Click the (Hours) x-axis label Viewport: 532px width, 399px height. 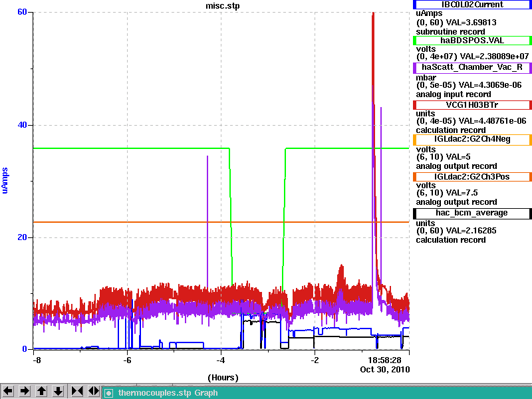point(223,378)
